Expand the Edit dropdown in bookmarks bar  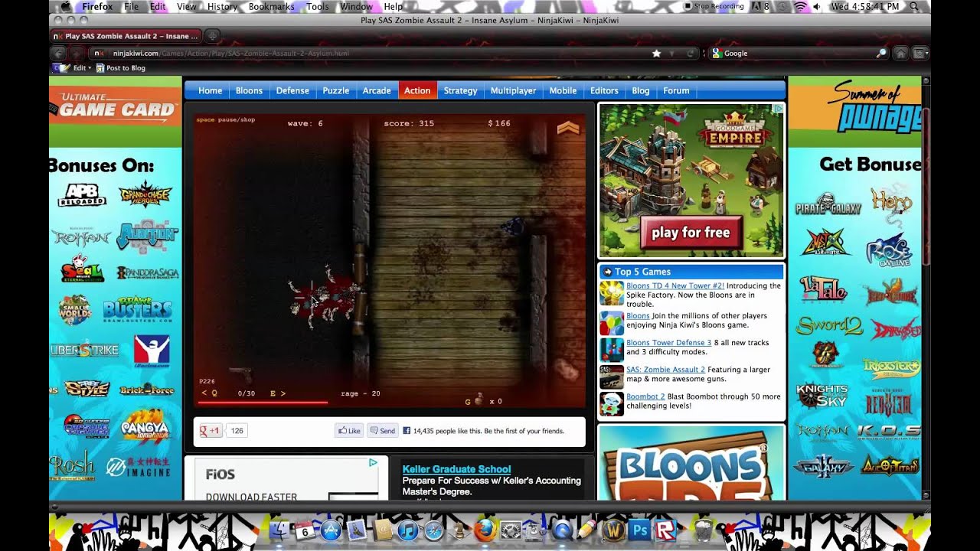click(82, 68)
